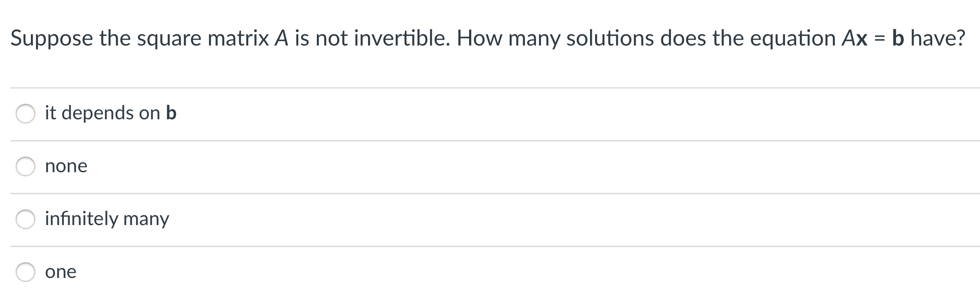The image size is (980, 297).
Task: Click the 'one' answer text
Action: pos(60,272)
